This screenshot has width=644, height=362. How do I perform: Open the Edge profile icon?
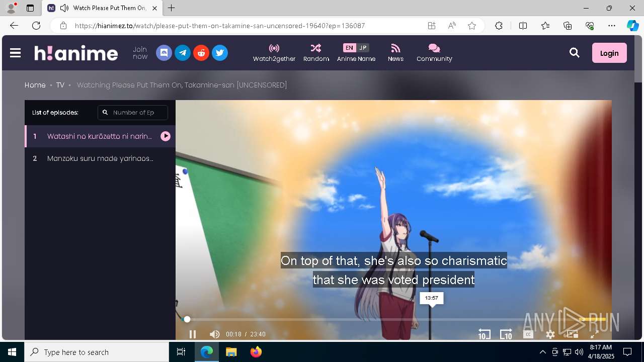(x=11, y=8)
